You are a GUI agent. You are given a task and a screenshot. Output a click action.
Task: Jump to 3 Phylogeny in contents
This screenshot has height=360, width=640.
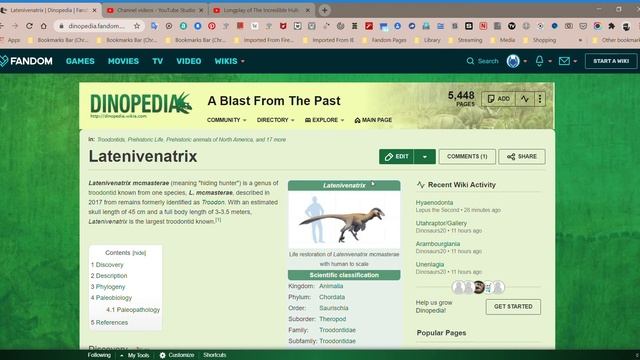point(108,287)
